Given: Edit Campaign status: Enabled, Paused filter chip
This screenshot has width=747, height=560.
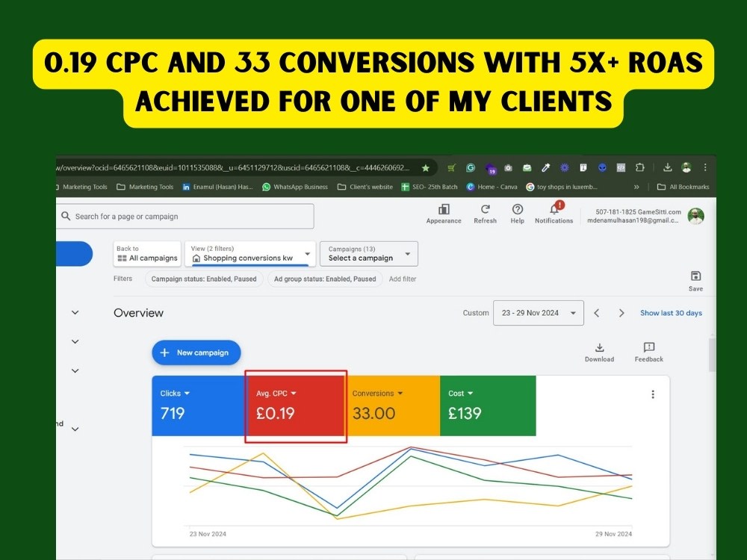Looking at the screenshot, I should coord(204,279).
